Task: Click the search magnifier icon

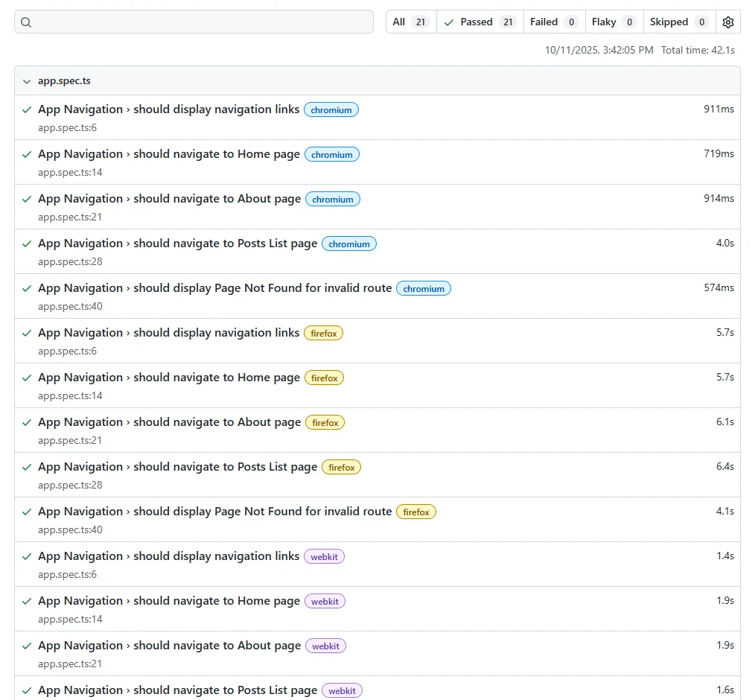Action: 26,22
